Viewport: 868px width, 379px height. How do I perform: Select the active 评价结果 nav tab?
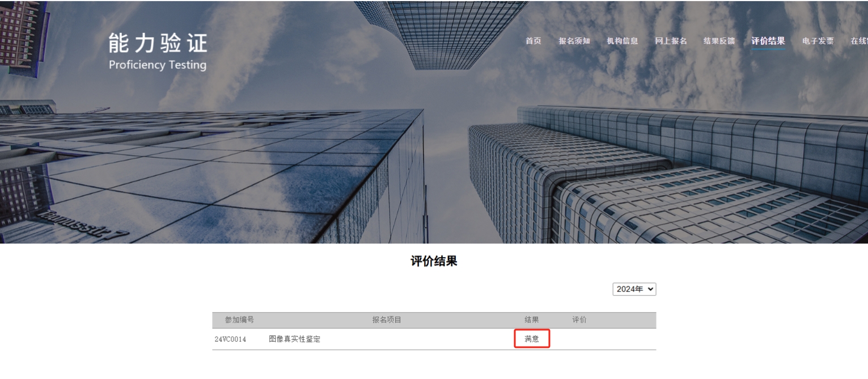pyautogui.click(x=768, y=41)
